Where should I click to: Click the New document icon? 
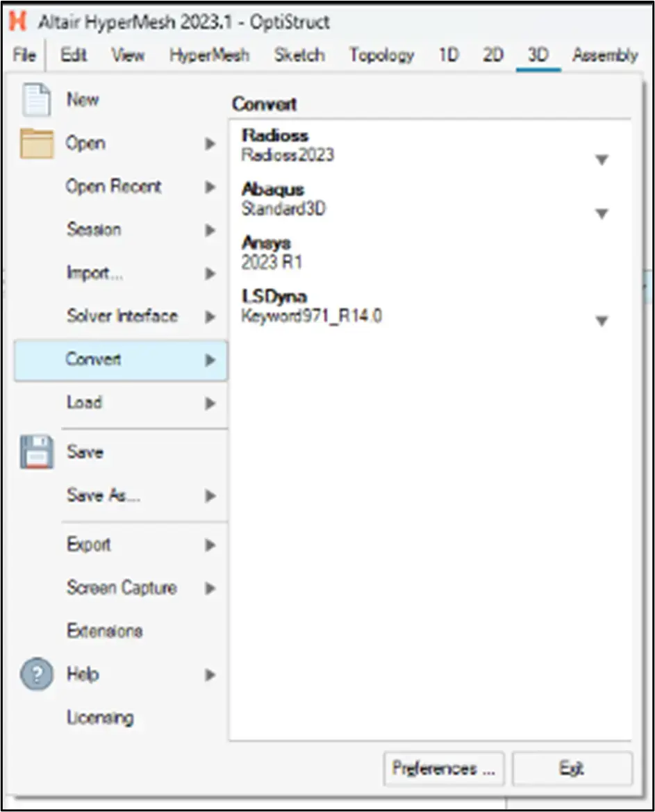click(36, 99)
